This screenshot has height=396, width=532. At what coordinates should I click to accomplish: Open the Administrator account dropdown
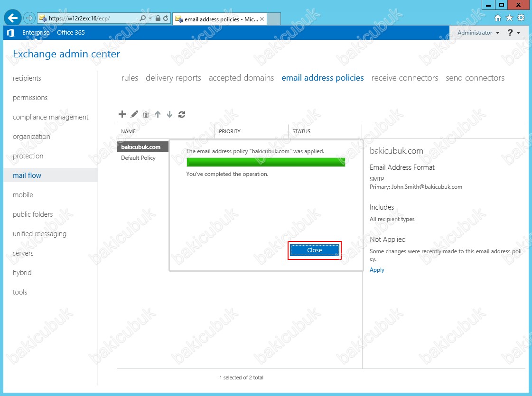pos(478,33)
